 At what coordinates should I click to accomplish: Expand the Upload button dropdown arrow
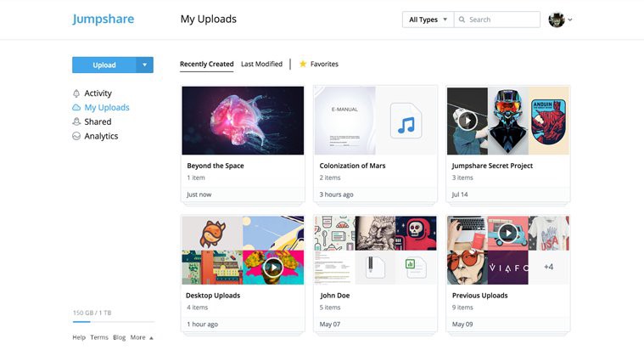click(145, 65)
